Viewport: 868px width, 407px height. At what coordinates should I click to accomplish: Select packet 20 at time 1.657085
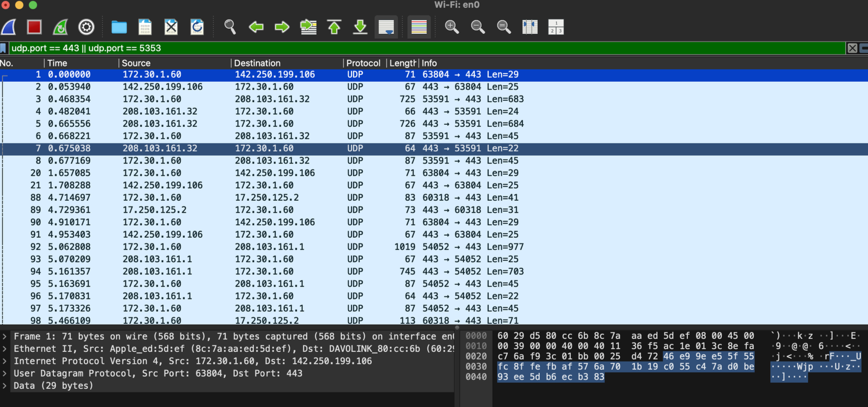tap(434, 173)
